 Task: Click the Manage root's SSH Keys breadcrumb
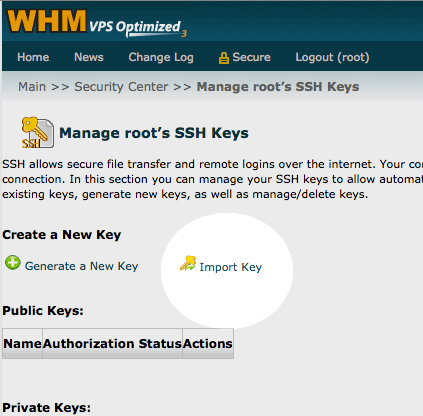(278, 87)
